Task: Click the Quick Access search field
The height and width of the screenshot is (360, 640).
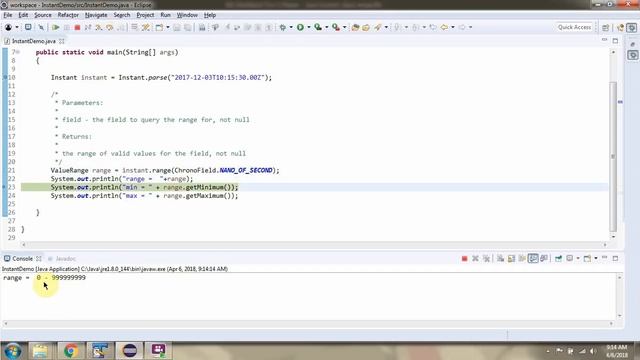Action: click(x=574, y=27)
